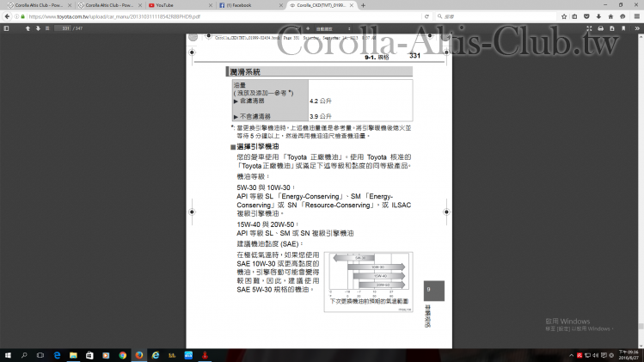Open Windows Store from taskbar
The image size is (644, 362).
pos(89,355)
